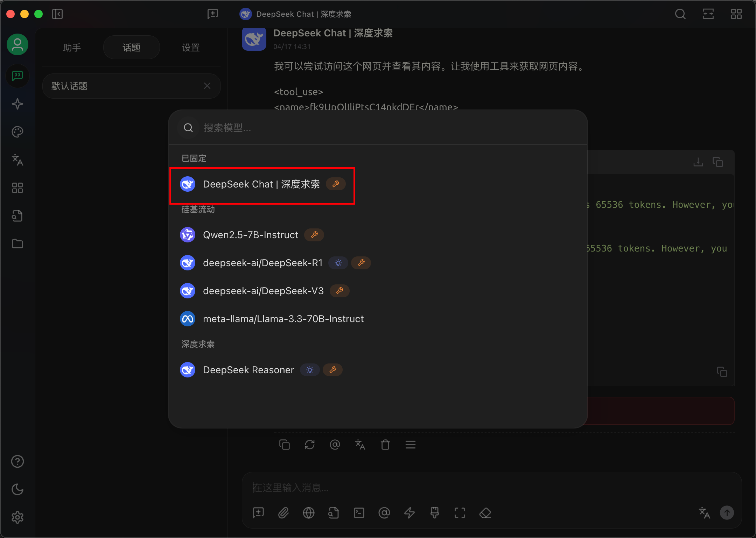Clear context with brush icon
This screenshot has height=538, width=756.
pyautogui.click(x=435, y=513)
